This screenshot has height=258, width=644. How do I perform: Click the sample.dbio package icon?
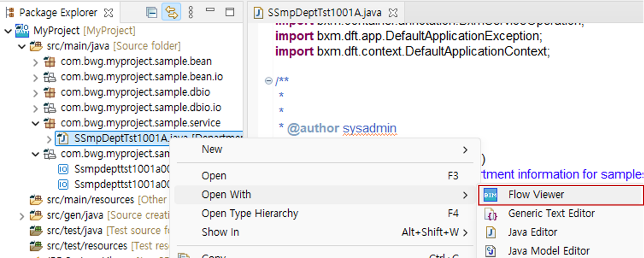(x=50, y=92)
